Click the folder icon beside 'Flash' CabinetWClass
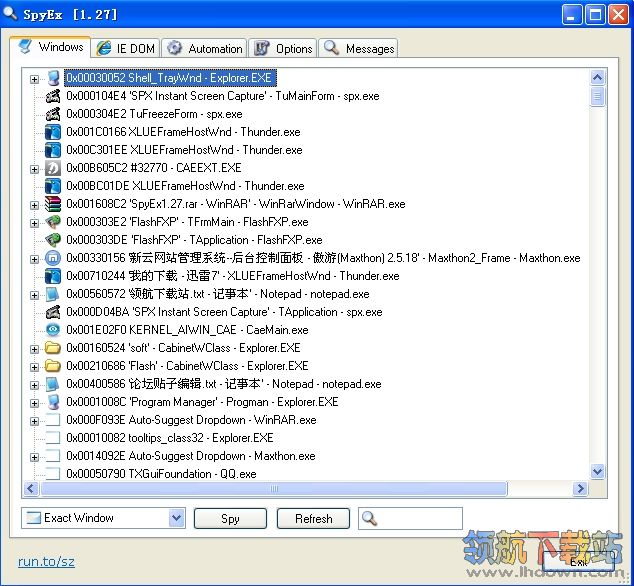 [53, 366]
